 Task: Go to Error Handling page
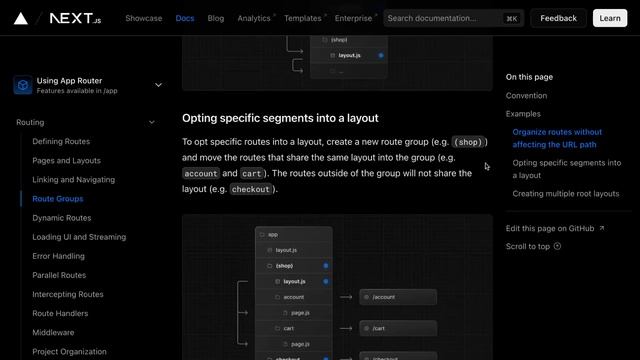[58, 256]
